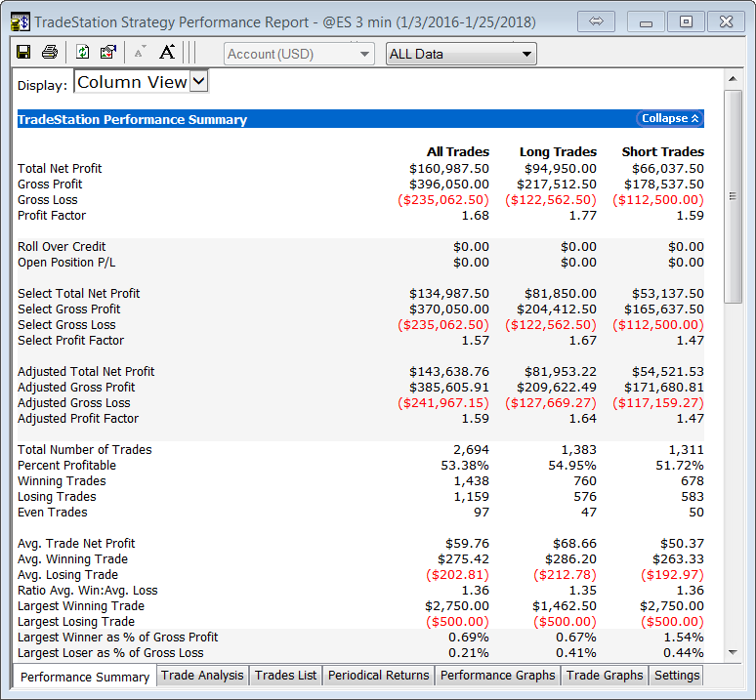Switch to the Trade Analysis tab
756x700 pixels.
(202, 676)
